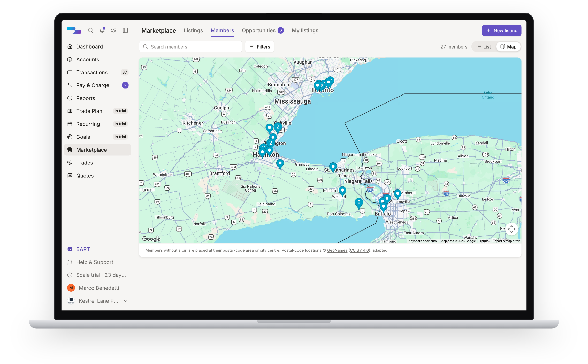Viewport: 588px width, 364px height.
Task: Select the Members tab
Action: click(x=222, y=30)
